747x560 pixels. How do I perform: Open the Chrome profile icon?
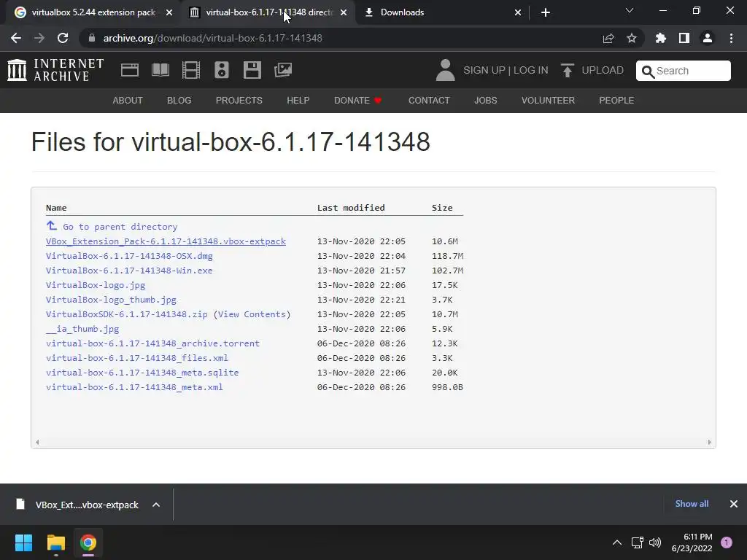(708, 38)
